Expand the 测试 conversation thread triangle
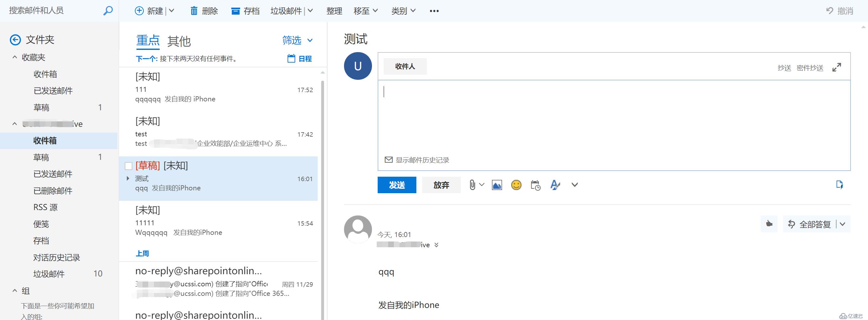Screen dimensions: 868x320 (x=128, y=178)
